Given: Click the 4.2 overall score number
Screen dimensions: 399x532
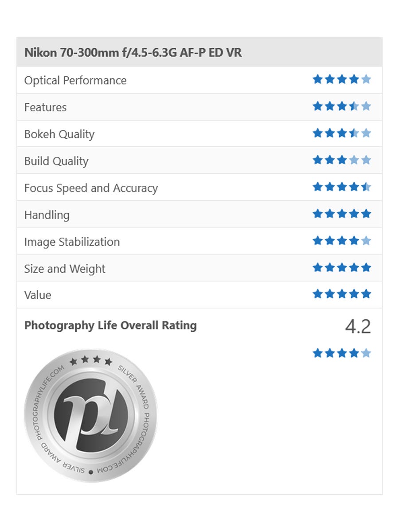Looking at the screenshot, I should coord(358,327).
